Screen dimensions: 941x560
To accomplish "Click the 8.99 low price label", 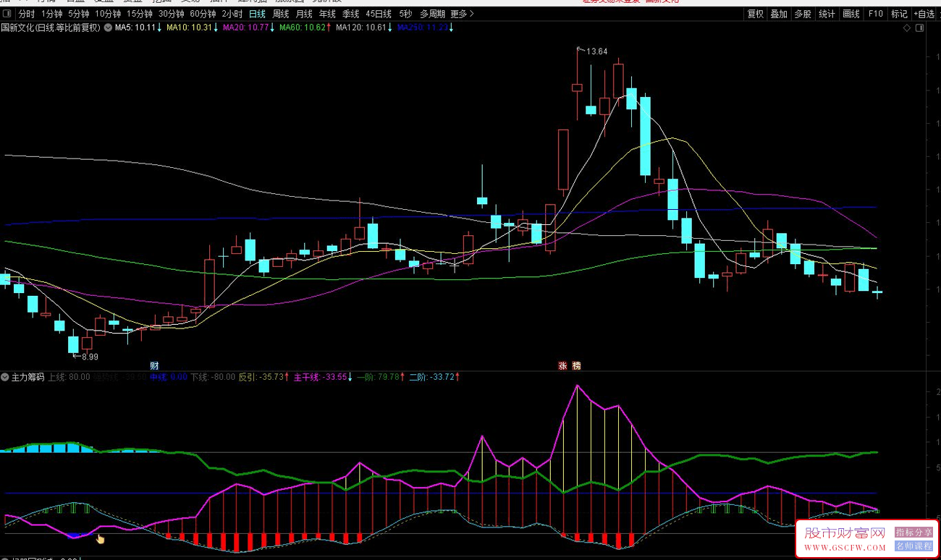I will (x=90, y=357).
